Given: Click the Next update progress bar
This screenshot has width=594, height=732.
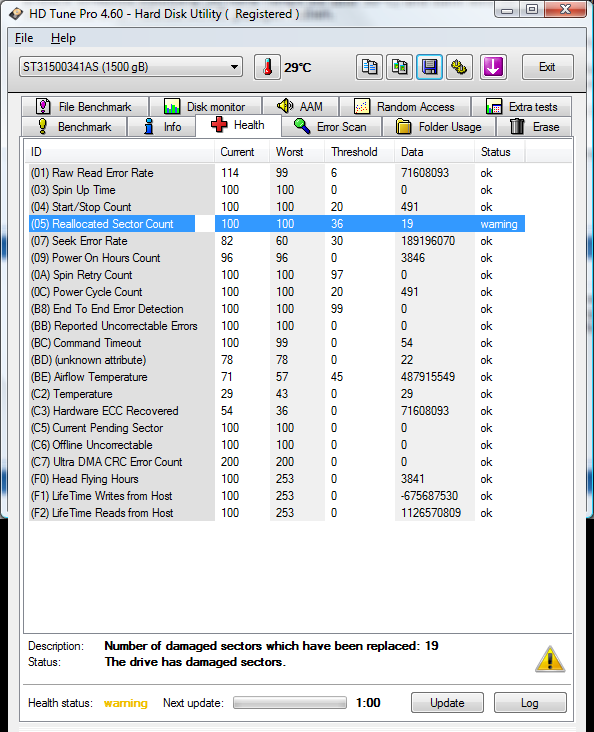Looking at the screenshot, I should click(x=290, y=703).
